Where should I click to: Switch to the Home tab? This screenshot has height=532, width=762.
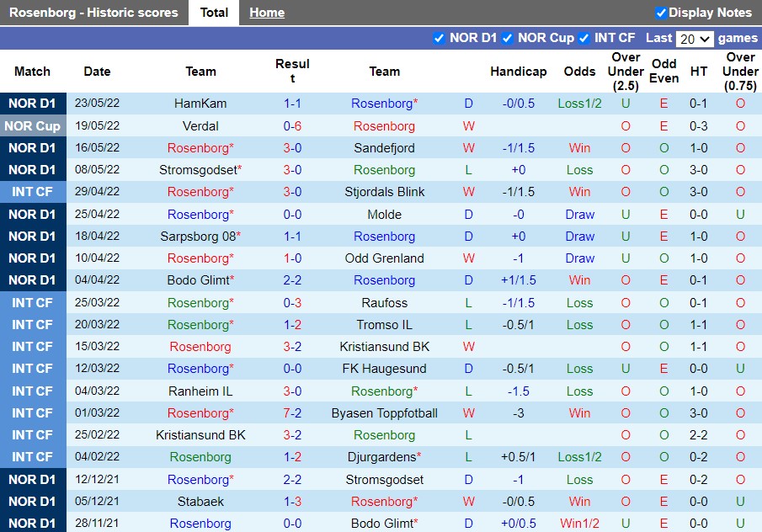pyautogui.click(x=267, y=13)
